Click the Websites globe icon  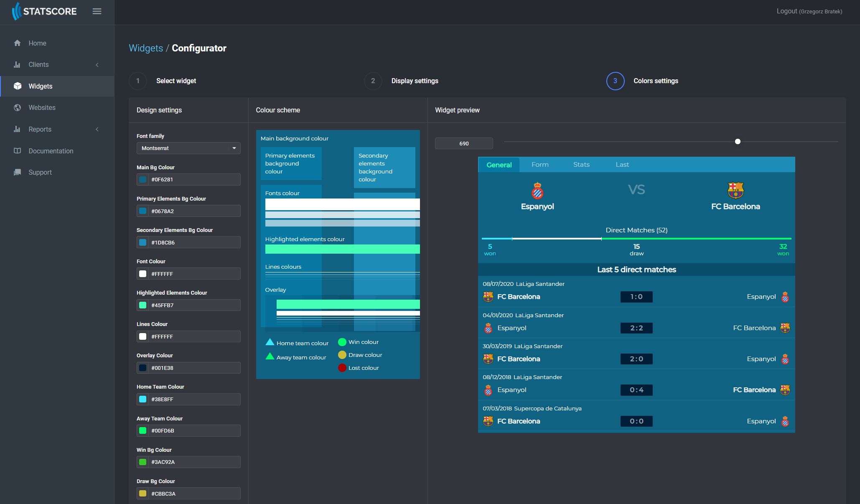pos(17,107)
